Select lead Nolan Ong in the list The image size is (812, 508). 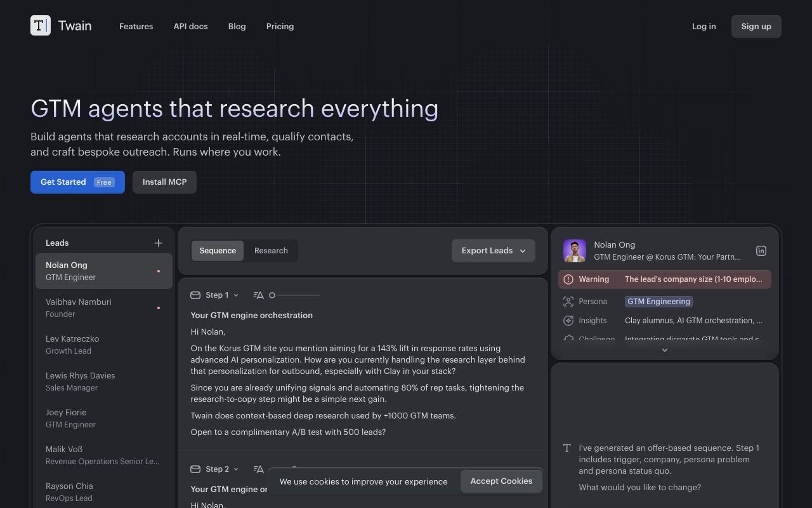tap(104, 271)
